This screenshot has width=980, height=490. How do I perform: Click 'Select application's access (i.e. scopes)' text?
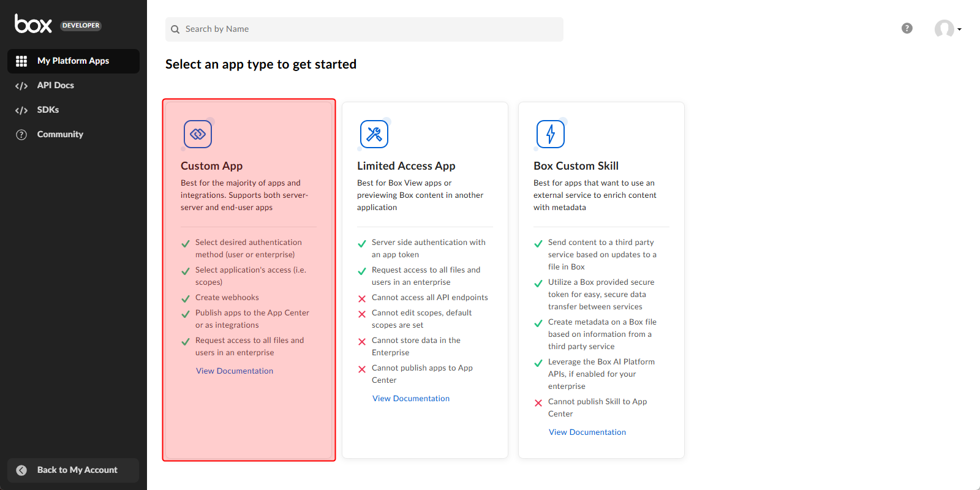pos(251,276)
